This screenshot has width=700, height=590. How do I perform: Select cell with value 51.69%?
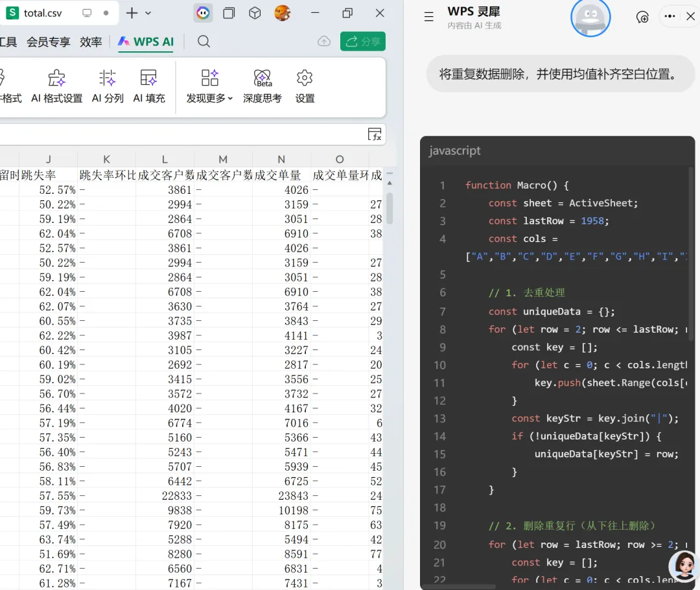[x=48, y=554]
